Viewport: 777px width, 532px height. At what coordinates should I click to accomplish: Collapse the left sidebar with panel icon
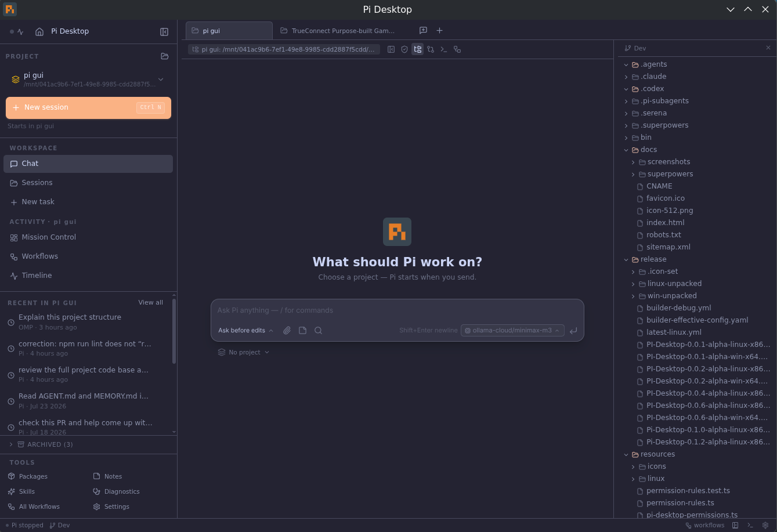coord(164,32)
